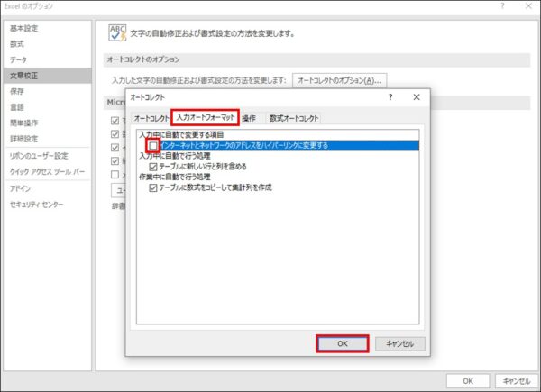Close the オートコレクト dialog with X
Image resolution: width=541 pixels, height=392 pixels.
[416, 96]
